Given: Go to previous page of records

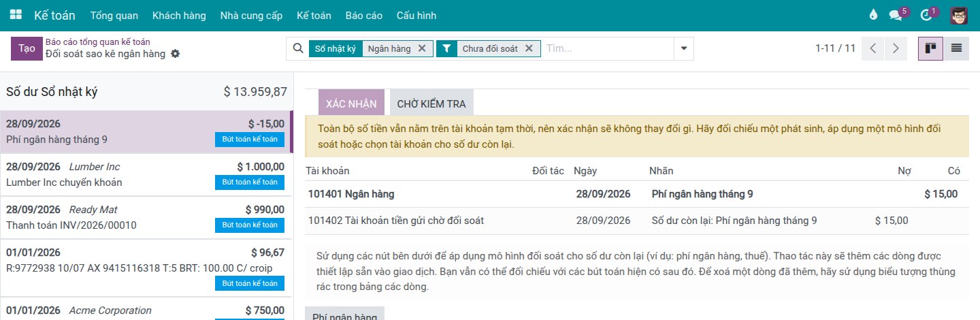Looking at the screenshot, I should coord(872,48).
